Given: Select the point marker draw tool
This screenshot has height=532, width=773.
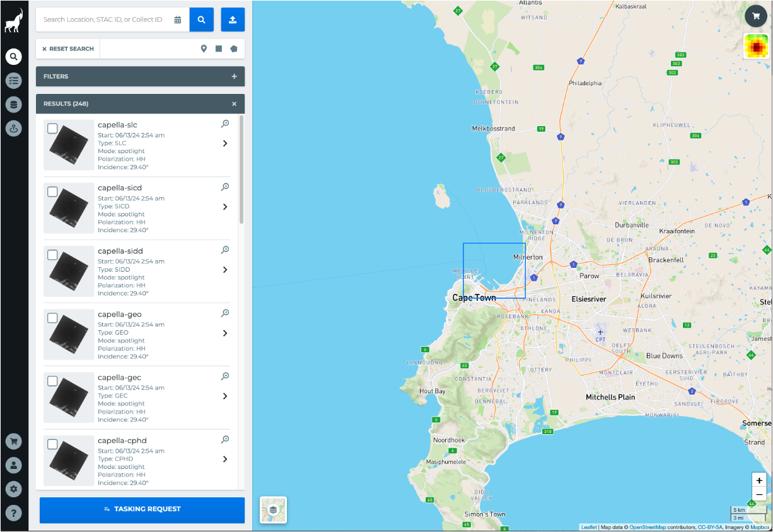Looking at the screenshot, I should click(x=204, y=49).
